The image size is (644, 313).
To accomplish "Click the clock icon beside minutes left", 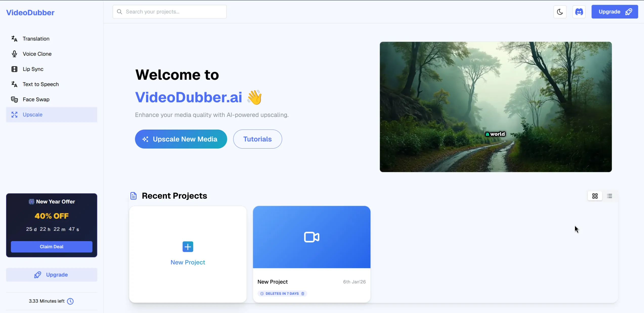I will (x=70, y=301).
